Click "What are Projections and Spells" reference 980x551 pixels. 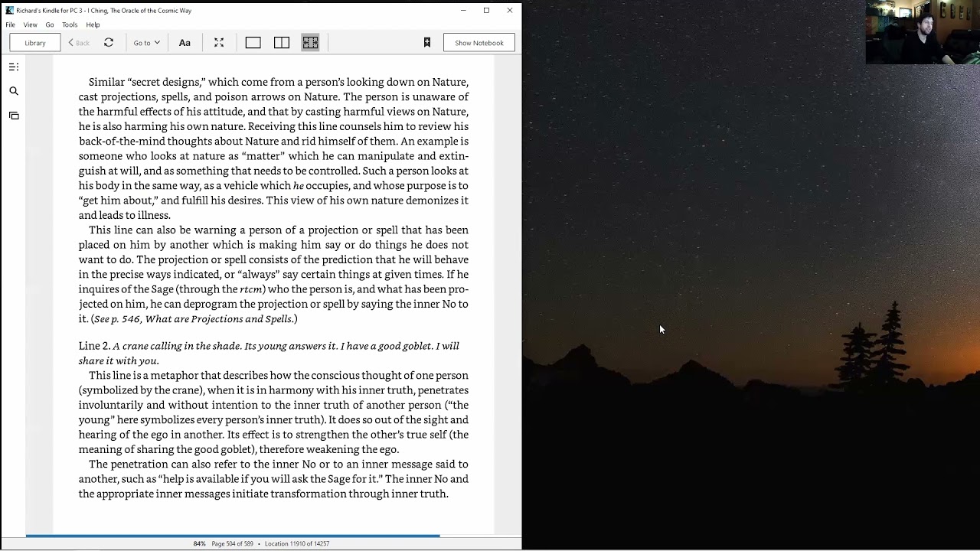tap(218, 319)
